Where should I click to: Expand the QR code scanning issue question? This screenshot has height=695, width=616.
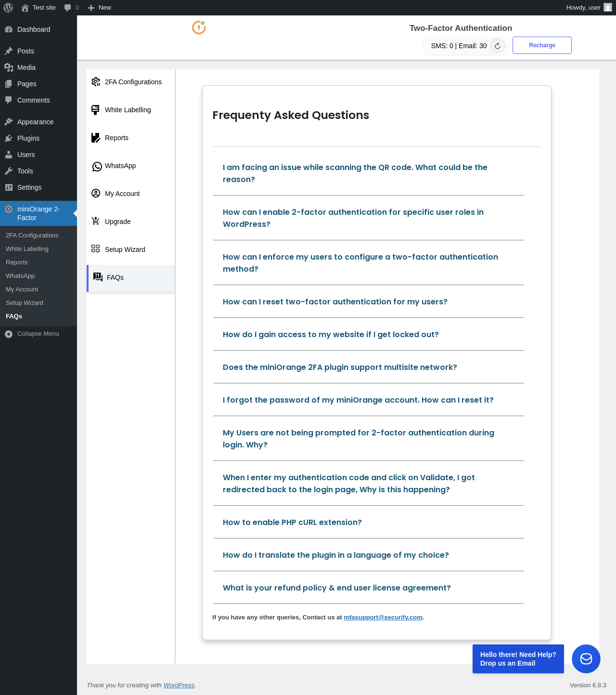(x=369, y=173)
